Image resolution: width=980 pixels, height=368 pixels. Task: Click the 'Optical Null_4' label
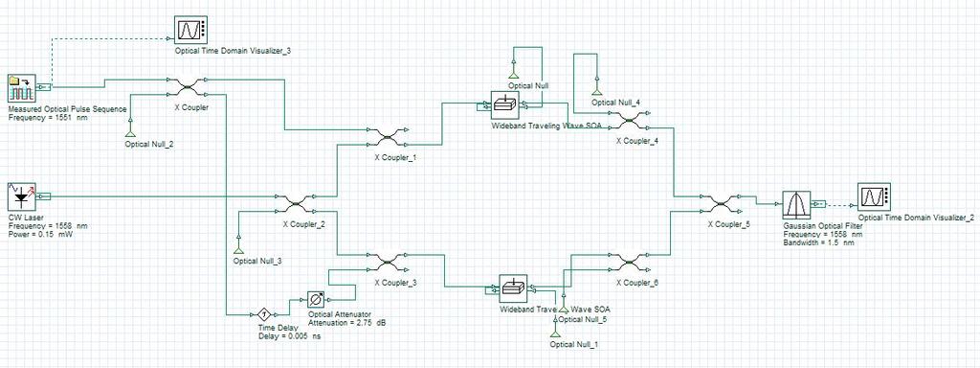pos(615,103)
